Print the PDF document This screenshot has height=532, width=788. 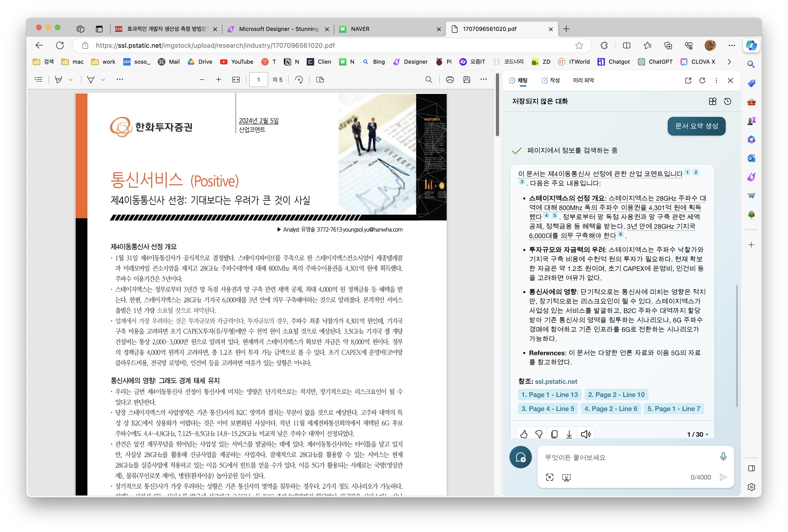[450, 80]
